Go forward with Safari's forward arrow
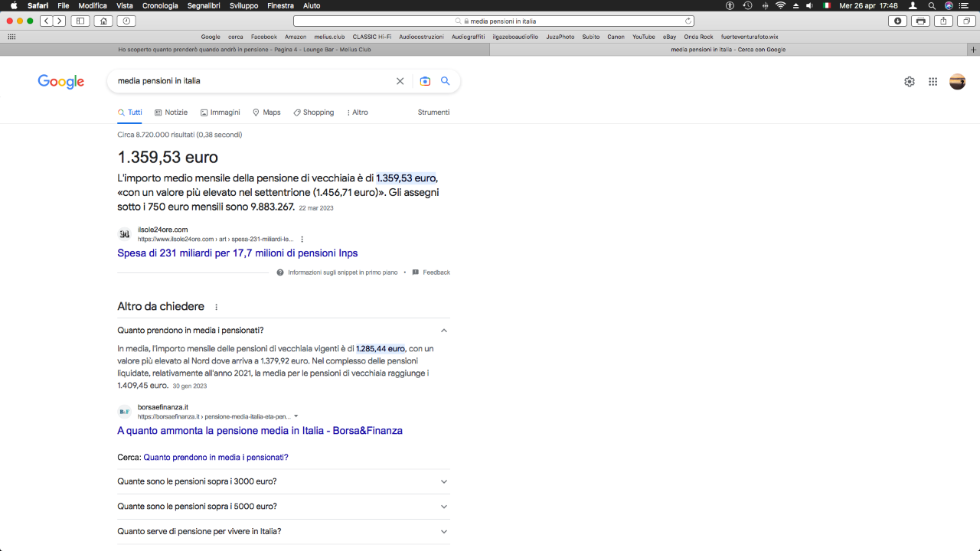Viewport: 980px width, 551px height. click(60, 21)
